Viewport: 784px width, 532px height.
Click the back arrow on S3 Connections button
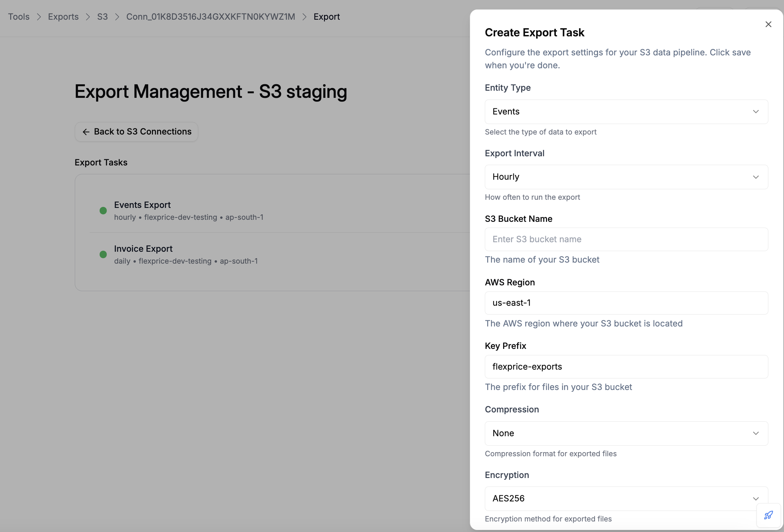86,131
